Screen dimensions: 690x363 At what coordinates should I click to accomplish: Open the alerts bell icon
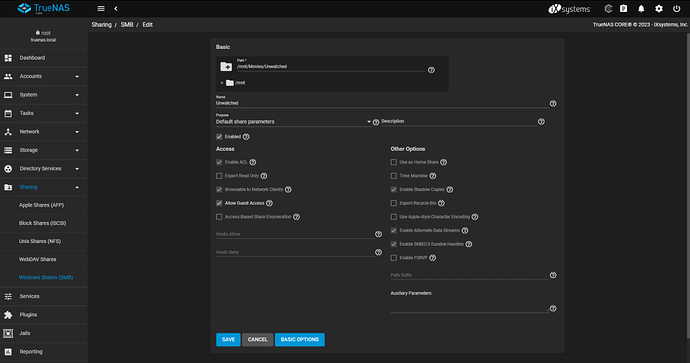coord(641,9)
